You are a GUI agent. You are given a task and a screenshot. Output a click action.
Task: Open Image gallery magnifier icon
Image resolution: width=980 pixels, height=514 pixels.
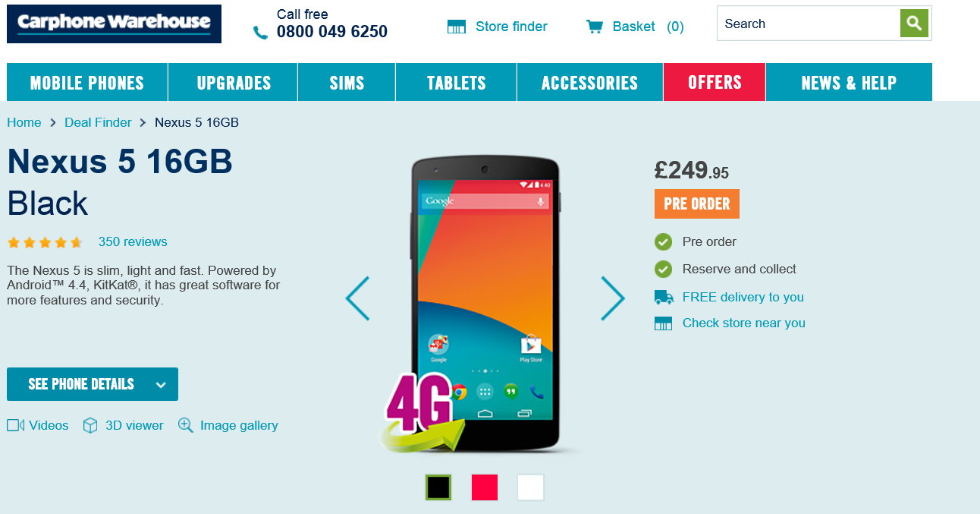(x=186, y=425)
